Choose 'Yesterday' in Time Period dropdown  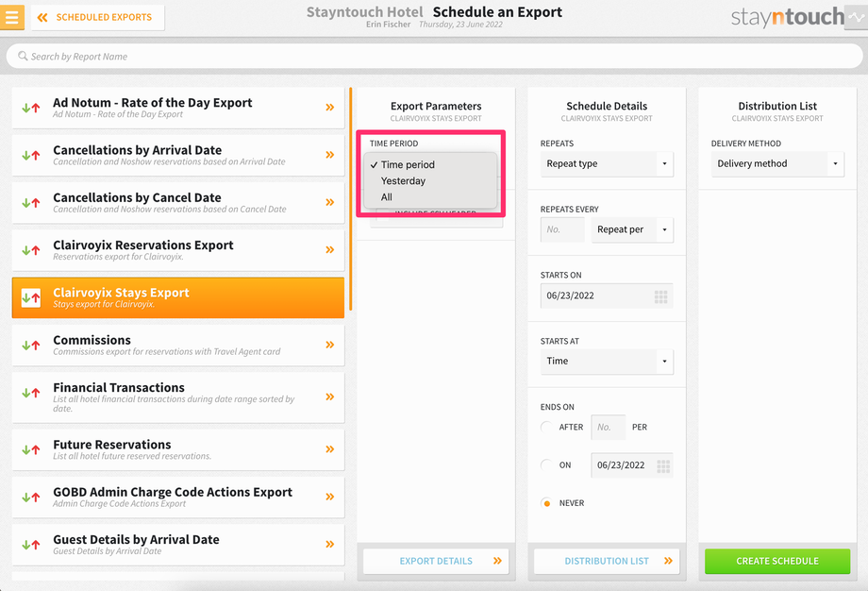tap(403, 181)
